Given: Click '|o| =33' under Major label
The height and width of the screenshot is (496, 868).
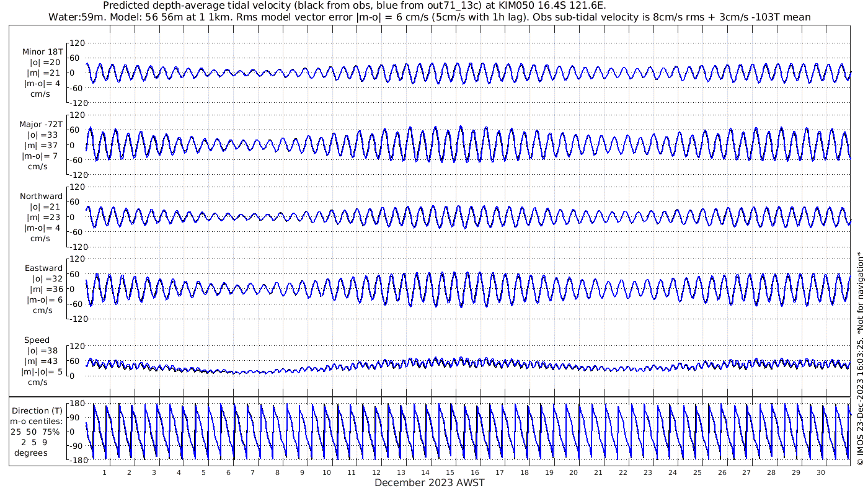Looking at the screenshot, I should [x=42, y=135].
